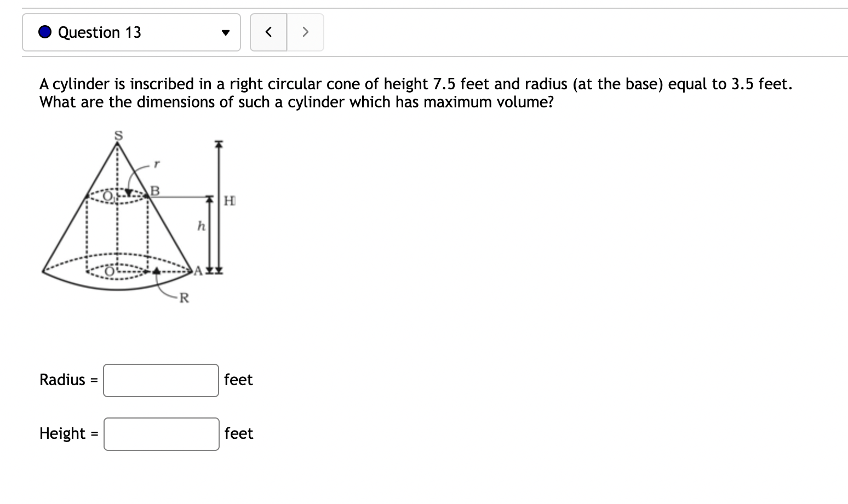Viewport: 848px width, 504px height.
Task: Click the blue status dot beside Question 13
Action: [45, 32]
